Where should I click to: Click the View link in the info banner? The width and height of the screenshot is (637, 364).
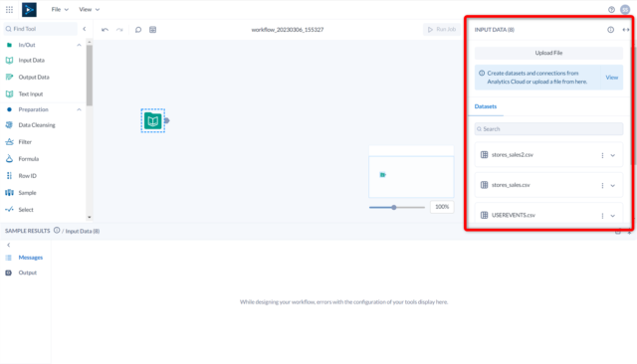pyautogui.click(x=612, y=78)
